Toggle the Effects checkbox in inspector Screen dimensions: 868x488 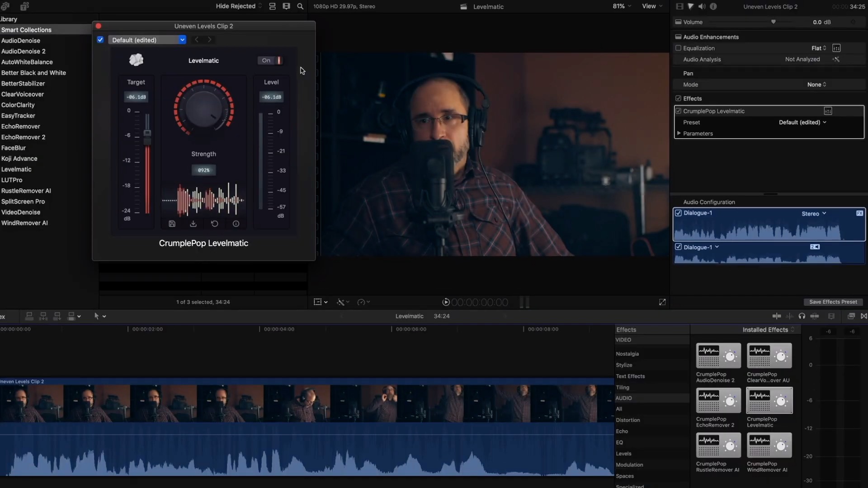pyautogui.click(x=678, y=99)
